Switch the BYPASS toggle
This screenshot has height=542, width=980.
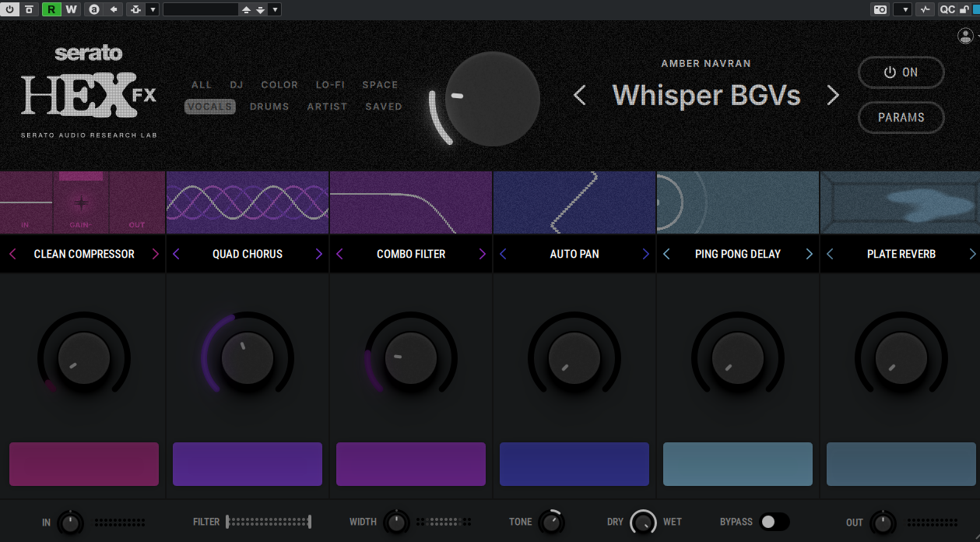(x=775, y=522)
